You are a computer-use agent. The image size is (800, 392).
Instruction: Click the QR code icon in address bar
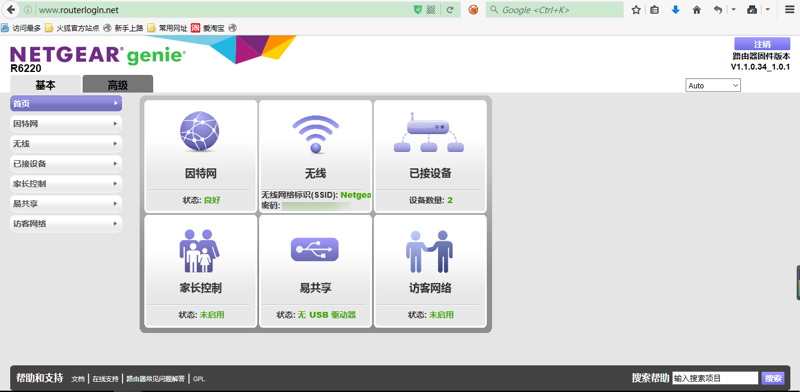tap(432, 10)
